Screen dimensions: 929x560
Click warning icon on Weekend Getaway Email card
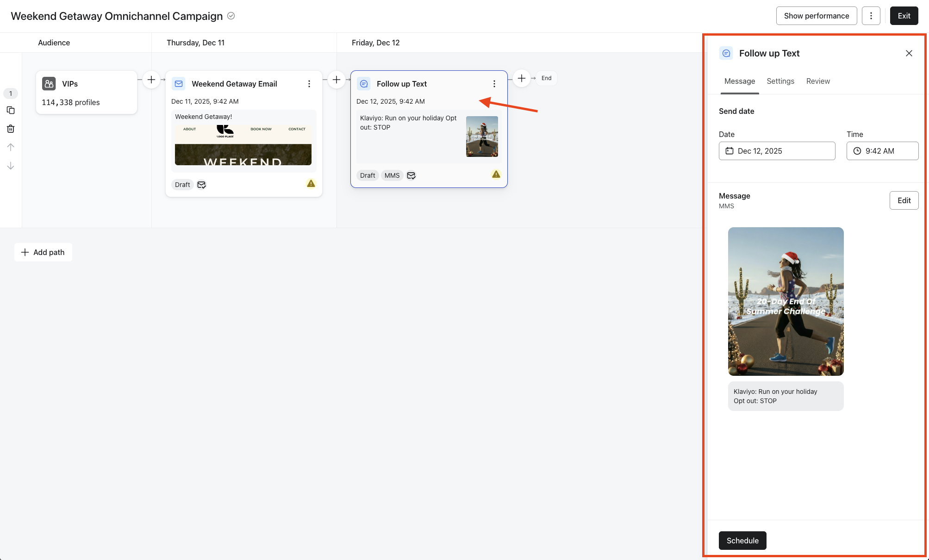click(x=311, y=184)
